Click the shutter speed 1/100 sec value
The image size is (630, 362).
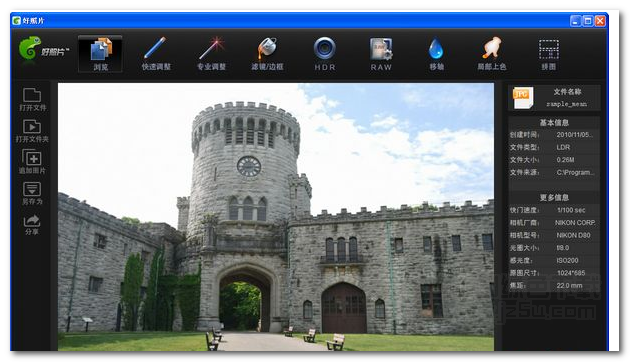click(x=571, y=210)
